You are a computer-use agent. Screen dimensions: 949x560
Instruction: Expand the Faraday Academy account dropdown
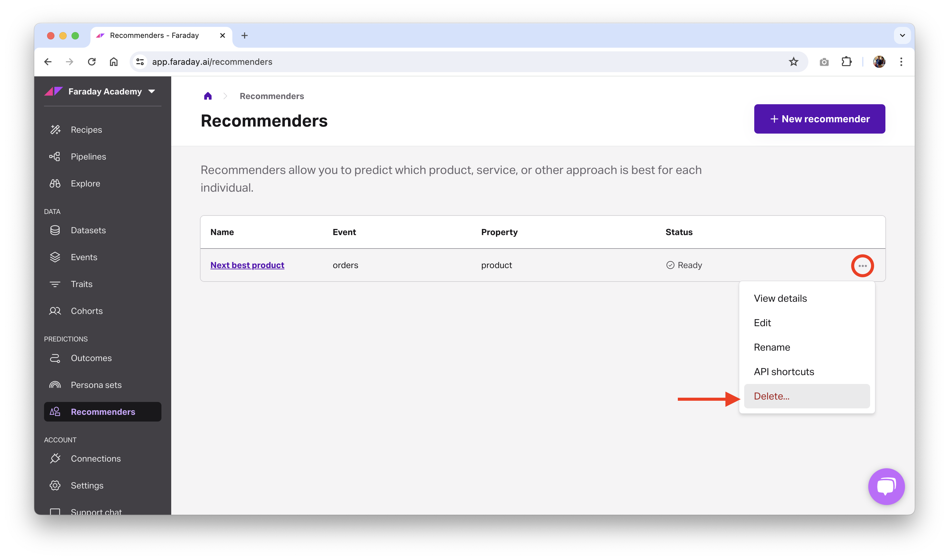pyautogui.click(x=152, y=91)
